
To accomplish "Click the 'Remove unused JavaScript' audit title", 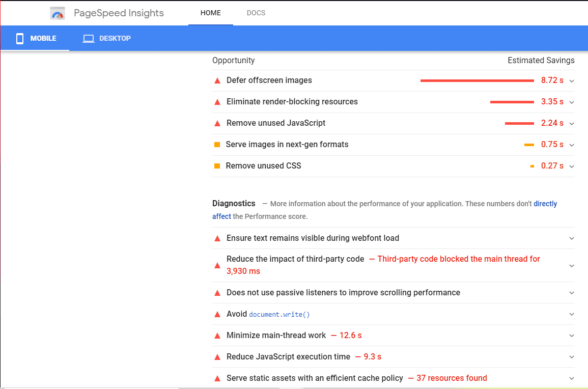I will pyautogui.click(x=276, y=123).
